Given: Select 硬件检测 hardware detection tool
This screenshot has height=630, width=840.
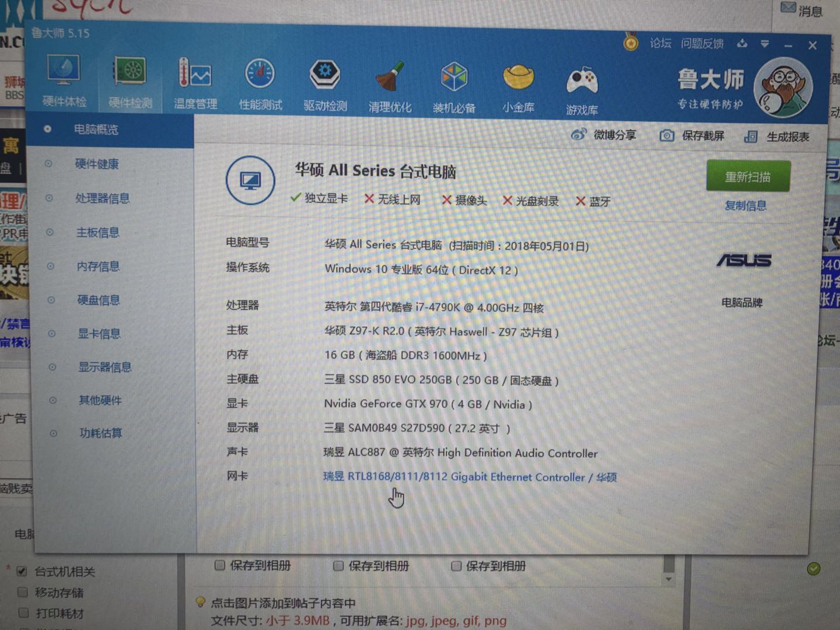Looking at the screenshot, I should tap(130, 82).
